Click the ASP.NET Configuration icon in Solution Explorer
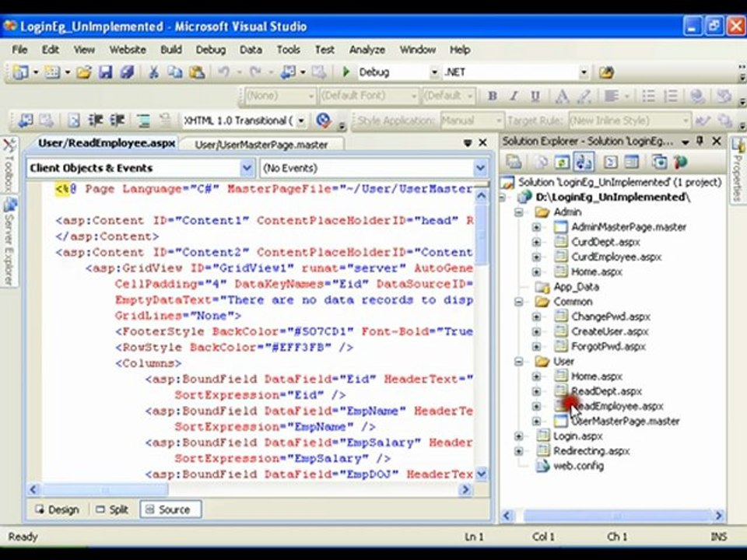Screen dimensions: 747x560 (x=680, y=163)
